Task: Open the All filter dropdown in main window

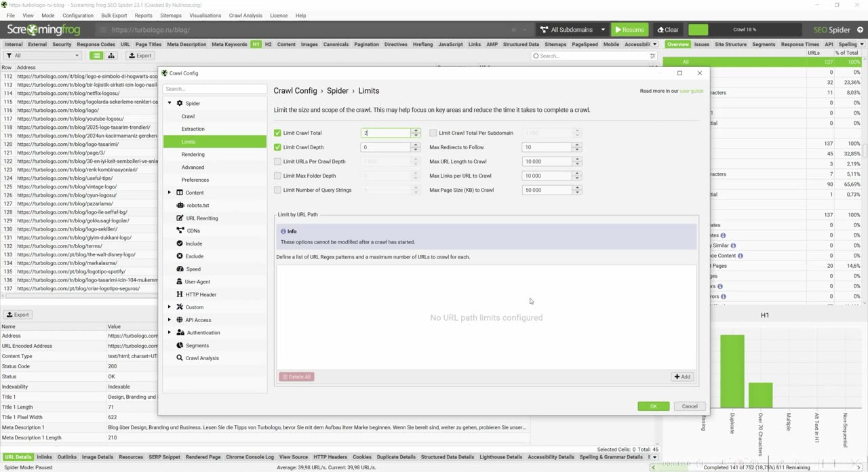Action: tap(42, 56)
